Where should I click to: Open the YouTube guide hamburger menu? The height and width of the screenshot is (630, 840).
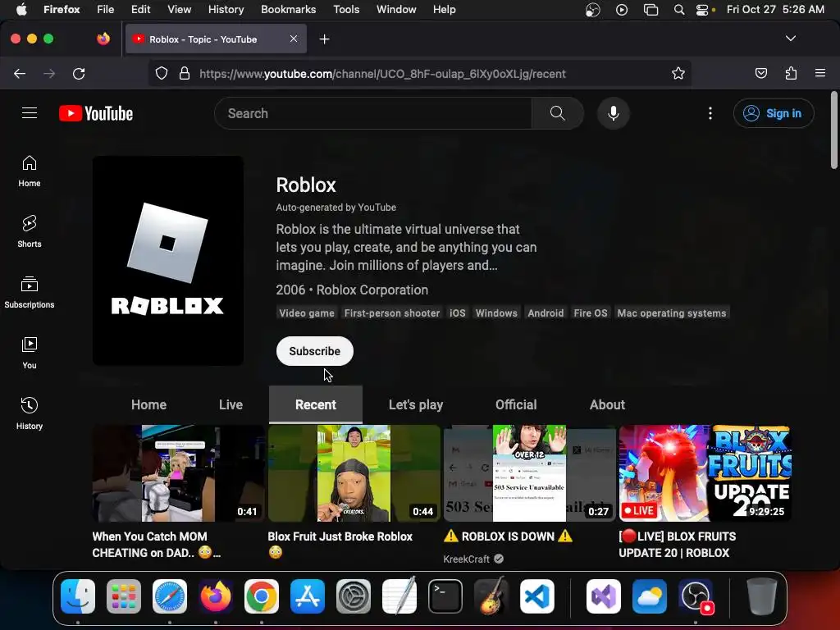30,113
